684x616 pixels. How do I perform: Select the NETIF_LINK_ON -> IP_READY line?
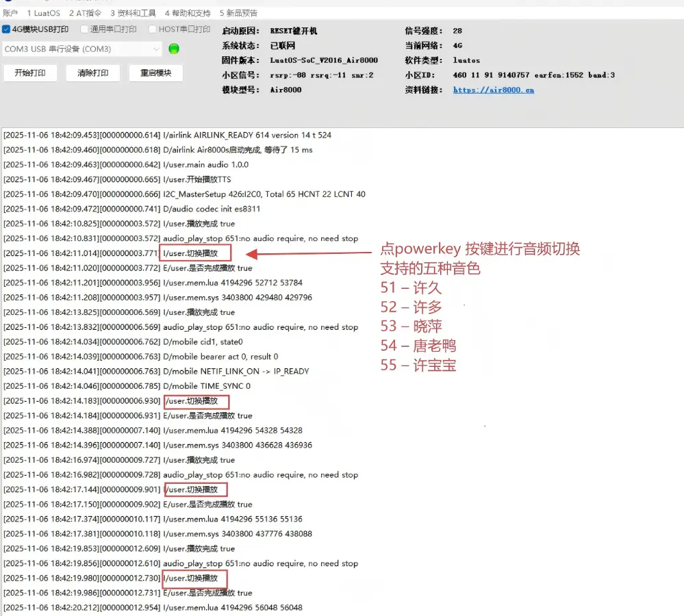156,372
